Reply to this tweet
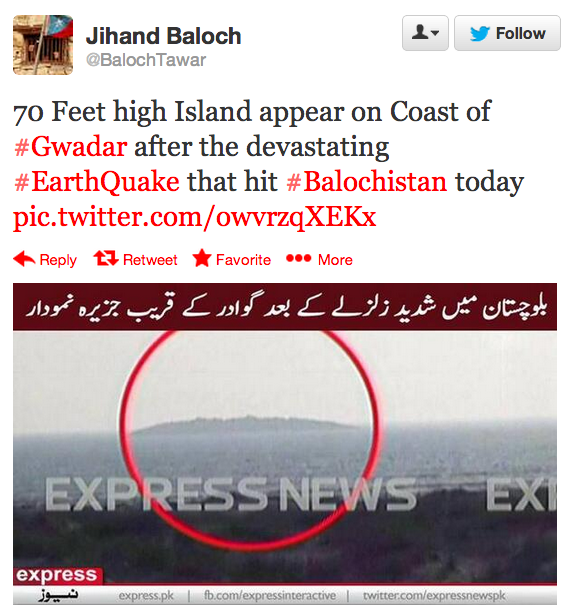573x616 pixels. coord(45,260)
